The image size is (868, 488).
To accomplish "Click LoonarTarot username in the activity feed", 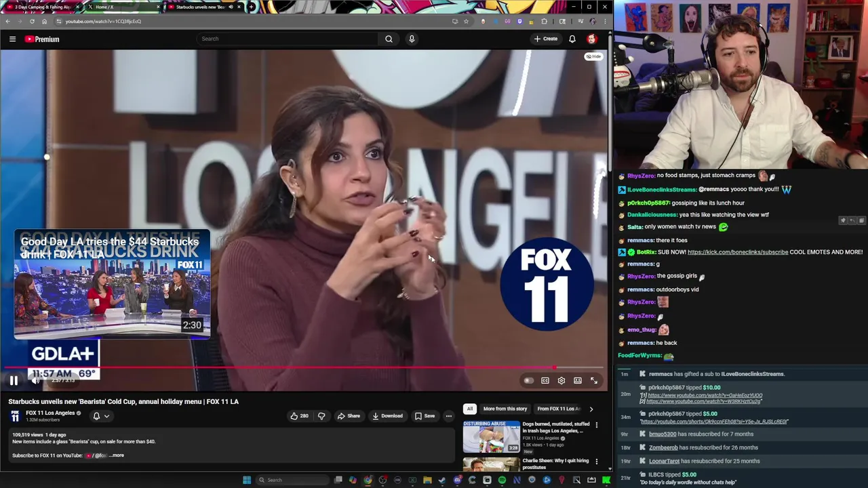I will (664, 462).
